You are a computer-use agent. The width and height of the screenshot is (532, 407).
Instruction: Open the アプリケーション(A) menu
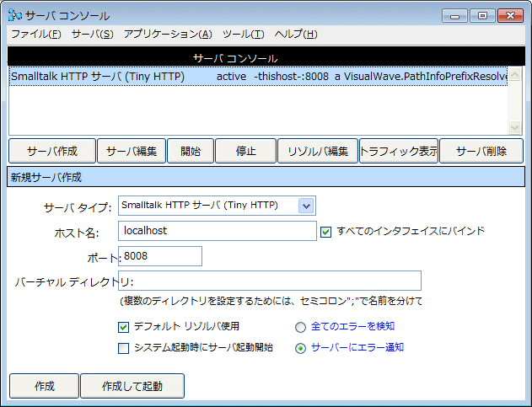(168, 34)
